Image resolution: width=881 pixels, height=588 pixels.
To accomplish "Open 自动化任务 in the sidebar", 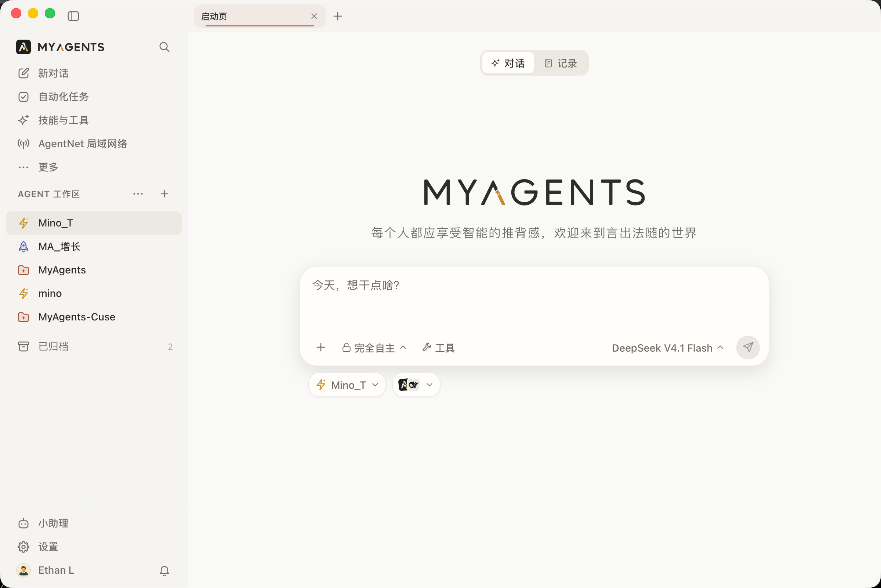I will click(x=94, y=97).
